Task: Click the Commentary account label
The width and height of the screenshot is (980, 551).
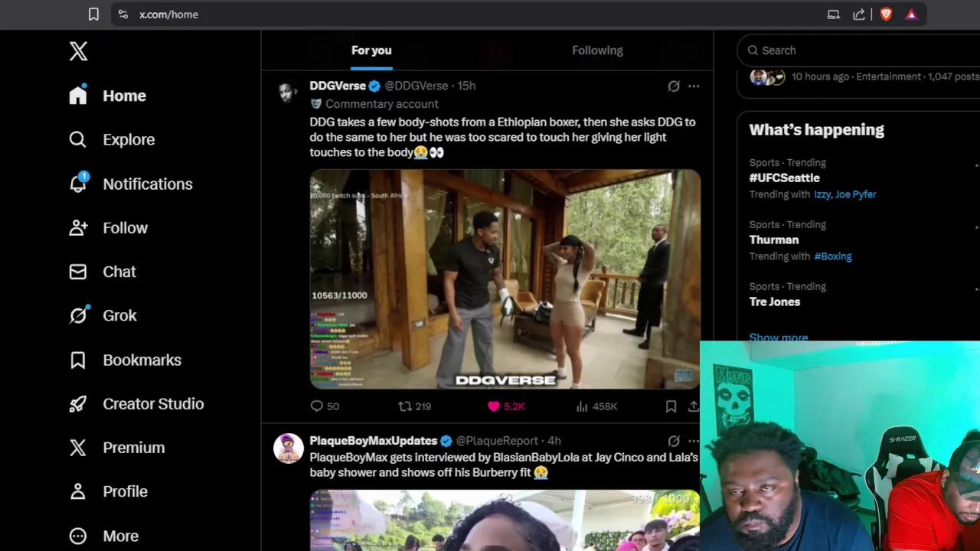Action: [381, 104]
